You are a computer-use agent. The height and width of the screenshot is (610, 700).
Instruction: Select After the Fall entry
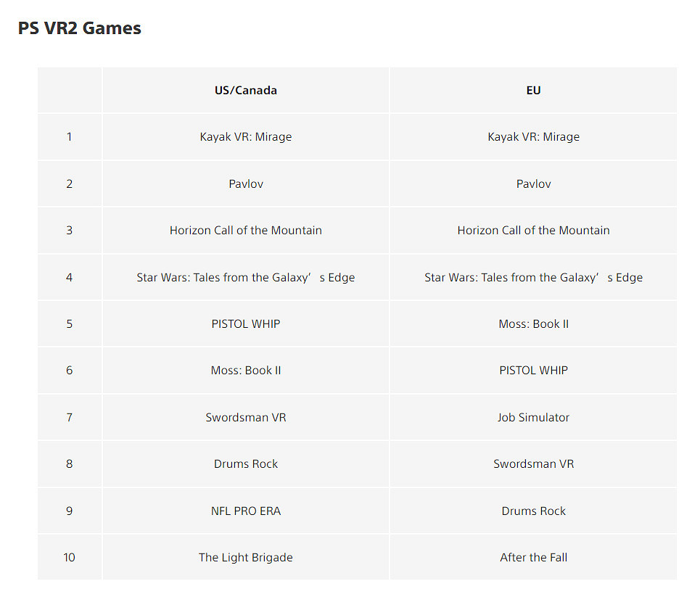(533, 558)
